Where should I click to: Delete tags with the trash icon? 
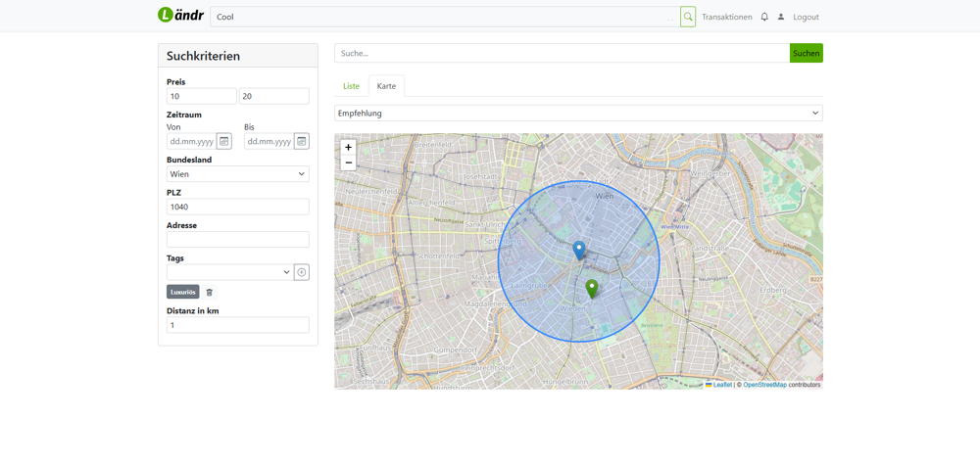point(210,292)
